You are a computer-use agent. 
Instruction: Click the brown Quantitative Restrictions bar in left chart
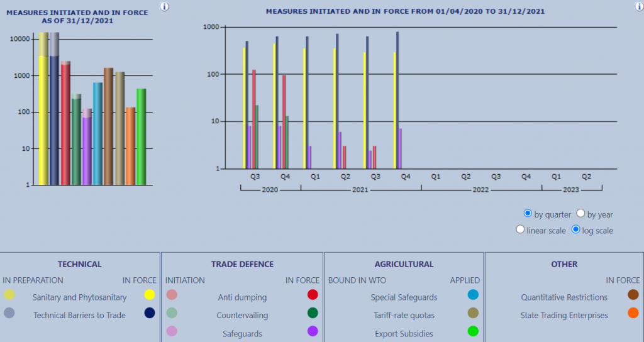108,126
